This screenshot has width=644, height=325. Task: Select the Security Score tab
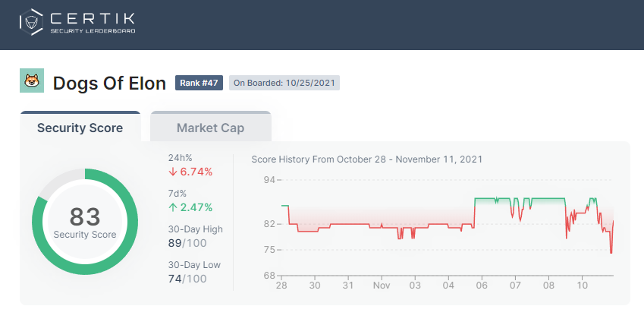[80, 127]
